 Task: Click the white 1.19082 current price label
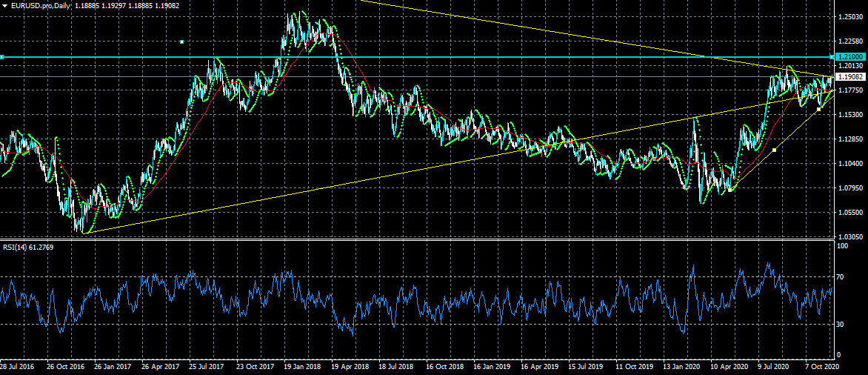[x=849, y=76]
